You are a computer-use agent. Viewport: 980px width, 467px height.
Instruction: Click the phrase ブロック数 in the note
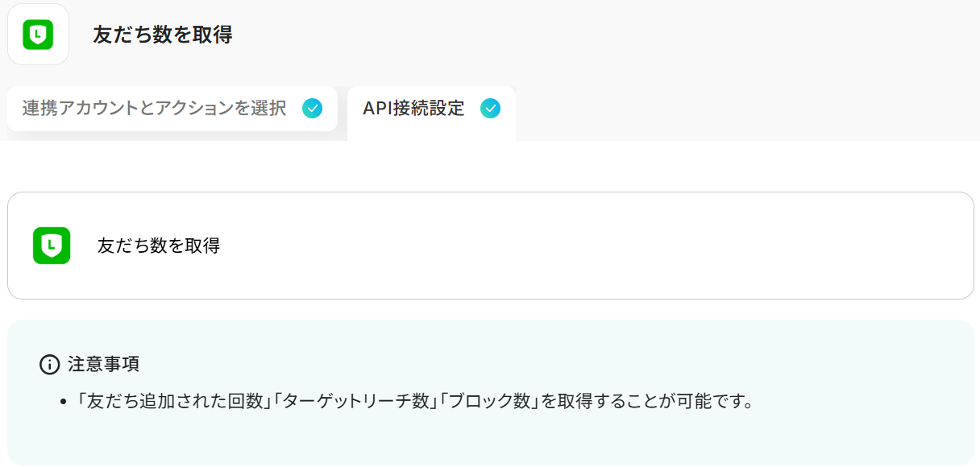tap(488, 400)
